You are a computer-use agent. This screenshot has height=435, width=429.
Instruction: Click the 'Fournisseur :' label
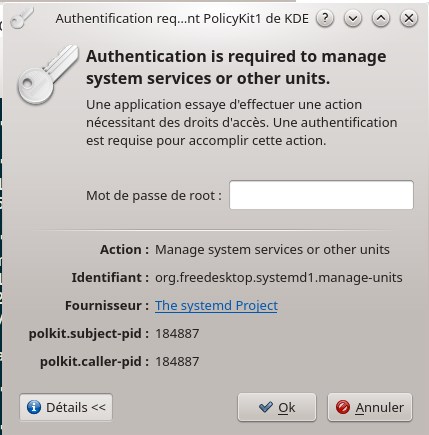click(x=107, y=306)
